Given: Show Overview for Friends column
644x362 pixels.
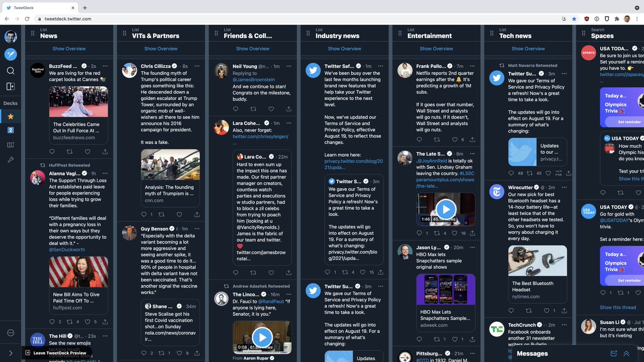Looking at the screenshot, I should point(253,49).
